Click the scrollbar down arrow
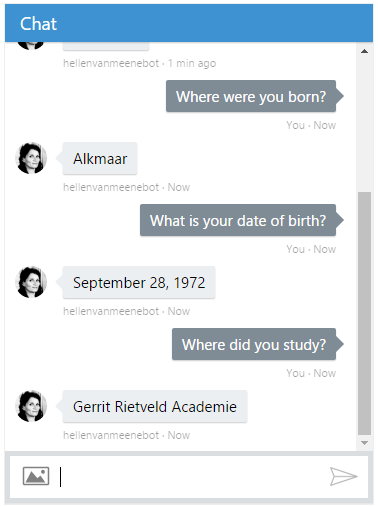The width and height of the screenshot is (378, 506). click(364, 443)
